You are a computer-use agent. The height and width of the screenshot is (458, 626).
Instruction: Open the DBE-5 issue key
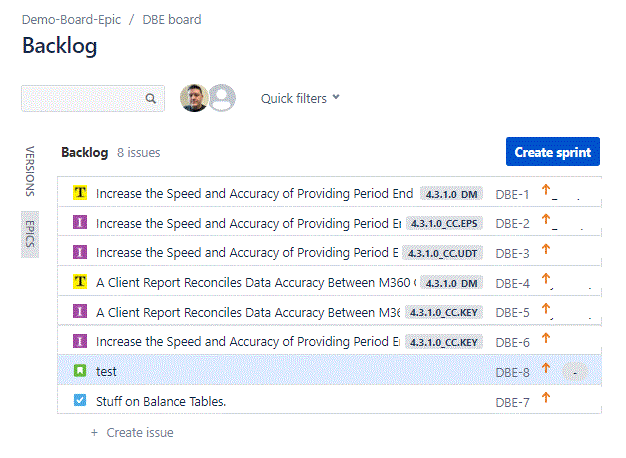click(512, 313)
